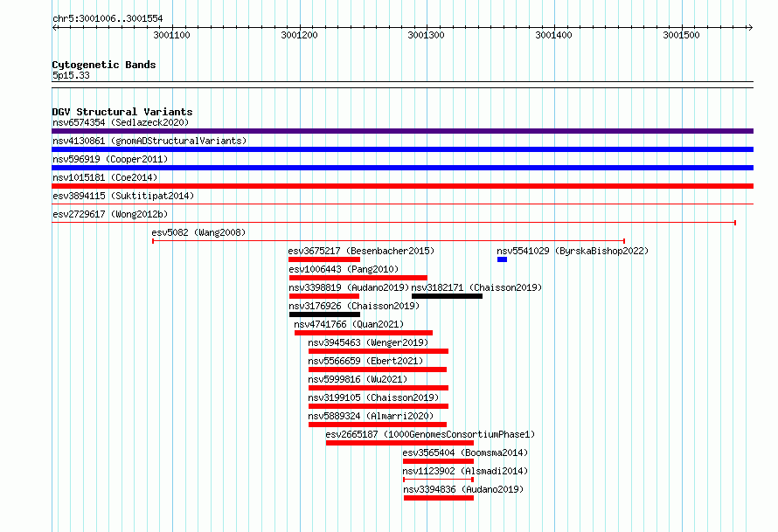
Task: Click the red esv3565404 variant bar
Action: pyautogui.click(x=438, y=461)
